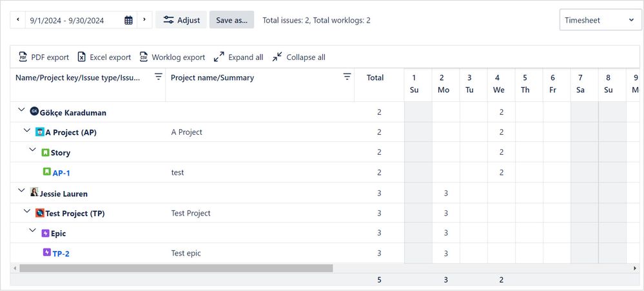Click Gökçe Karaduman avatar icon
Screen dimensions: 644x291
pyautogui.click(x=35, y=111)
